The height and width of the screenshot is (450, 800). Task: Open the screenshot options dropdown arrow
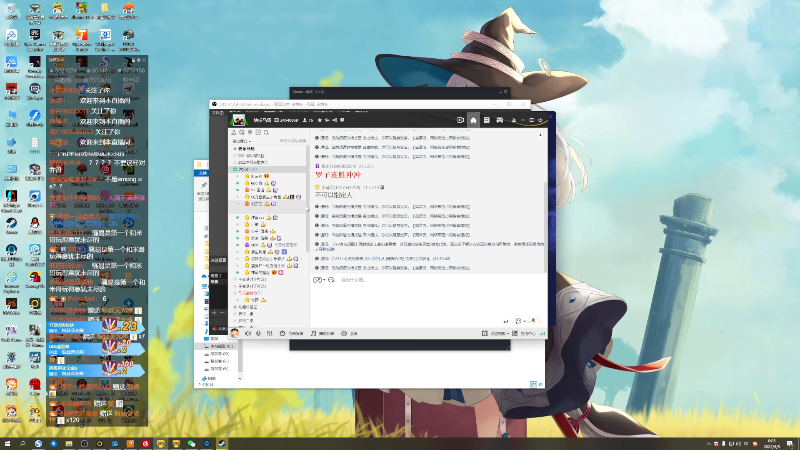[508, 333]
